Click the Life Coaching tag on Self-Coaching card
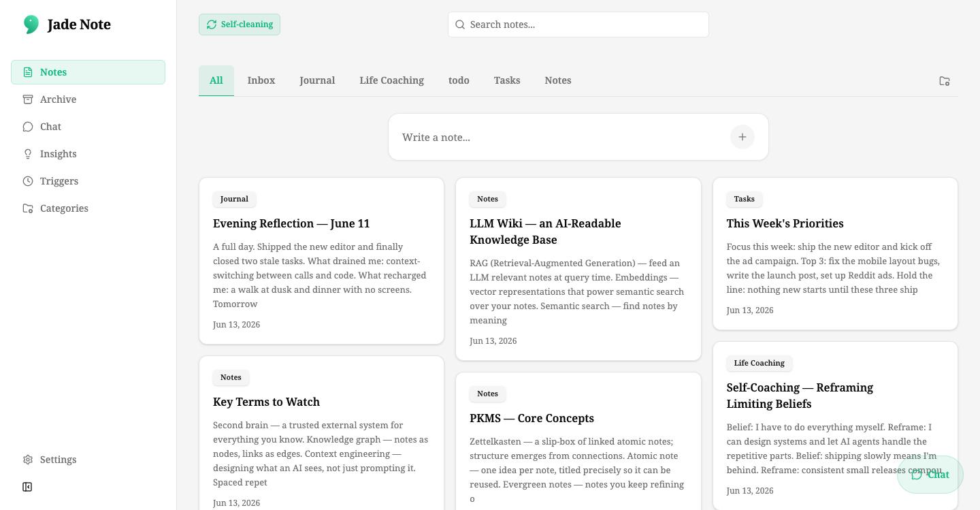Viewport: 980px width, 510px height. pyautogui.click(x=759, y=363)
